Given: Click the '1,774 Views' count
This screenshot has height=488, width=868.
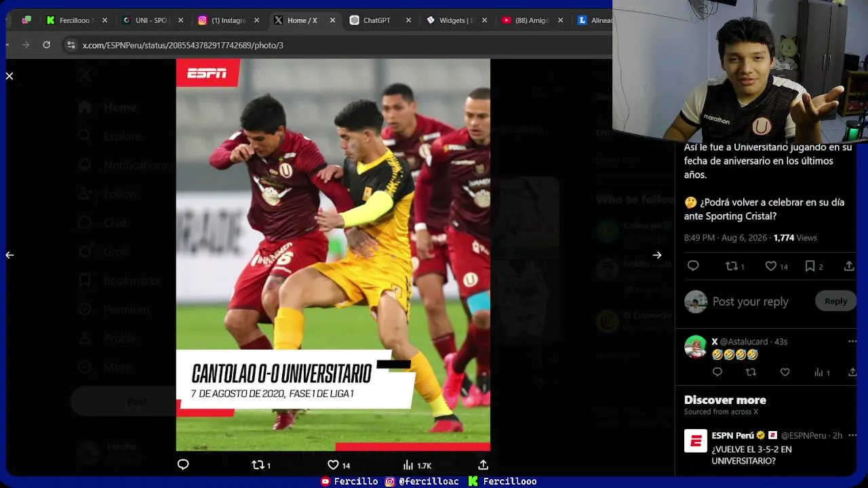Looking at the screenshot, I should [795, 238].
